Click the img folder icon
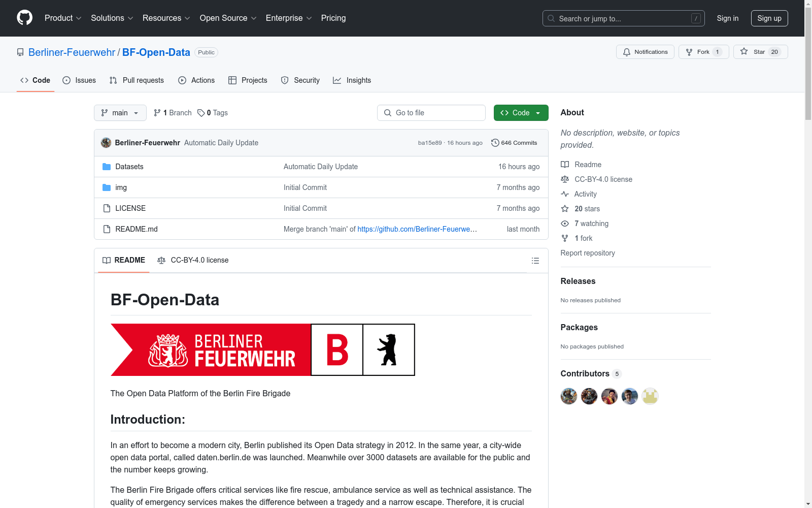This screenshot has height=508, width=812. point(107,187)
